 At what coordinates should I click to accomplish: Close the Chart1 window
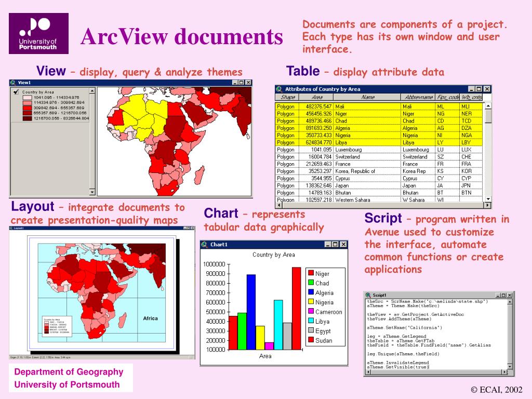[343, 244]
